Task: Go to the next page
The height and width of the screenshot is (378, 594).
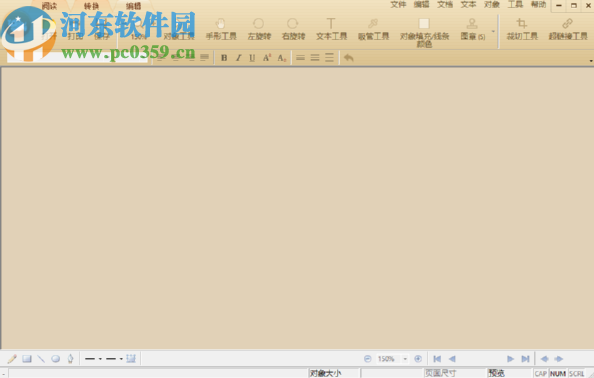Action: 510,358
